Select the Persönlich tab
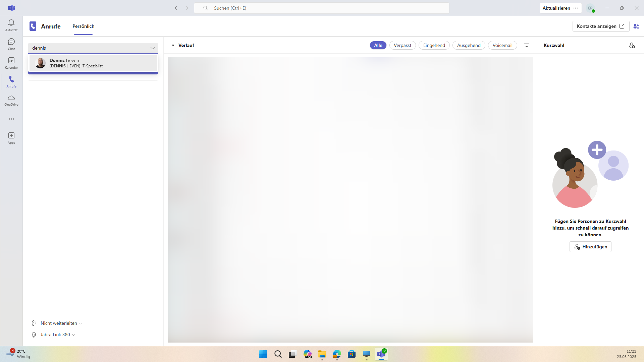 click(x=83, y=26)
